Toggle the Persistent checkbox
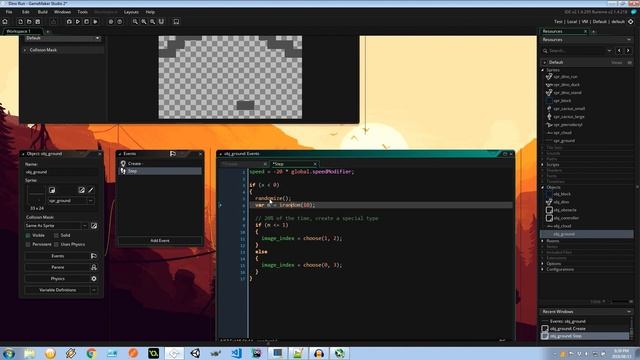The width and height of the screenshot is (640, 360). [x=28, y=244]
